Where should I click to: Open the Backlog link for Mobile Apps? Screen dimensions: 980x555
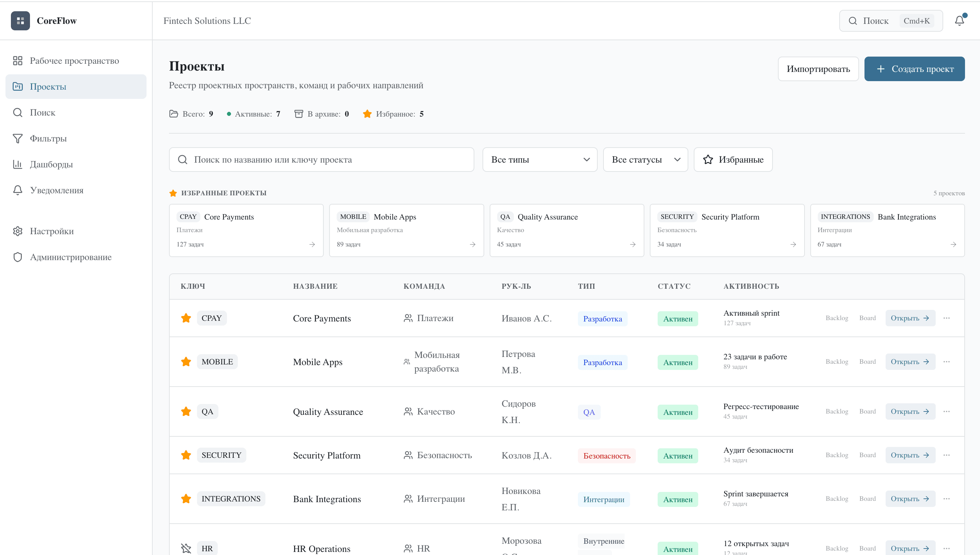click(837, 361)
